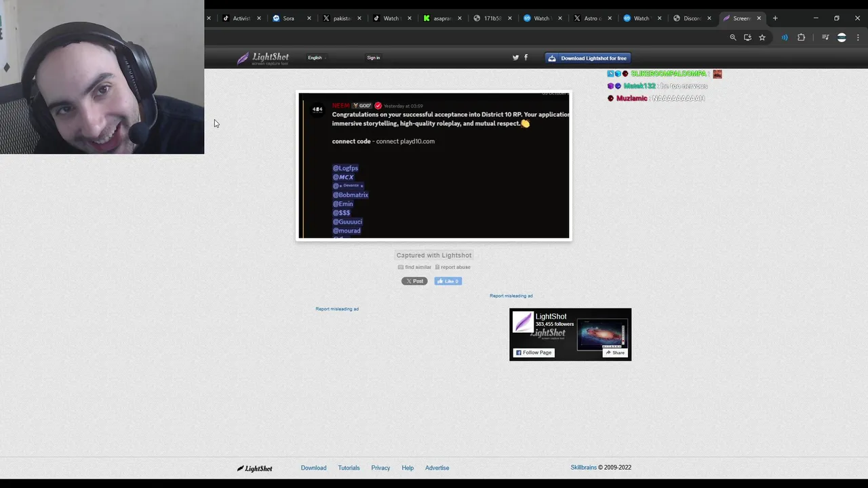The image size is (868, 488).
Task: Open the Privacy footer link
Action: [x=380, y=468]
